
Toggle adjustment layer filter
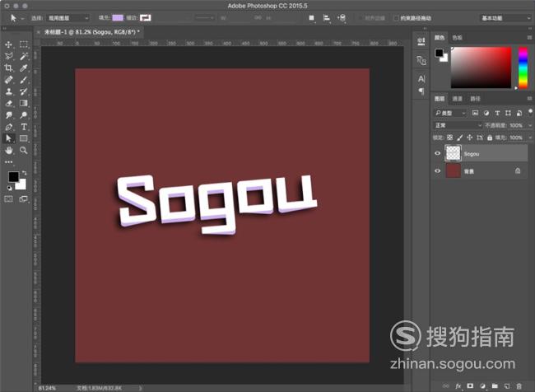[x=486, y=113]
